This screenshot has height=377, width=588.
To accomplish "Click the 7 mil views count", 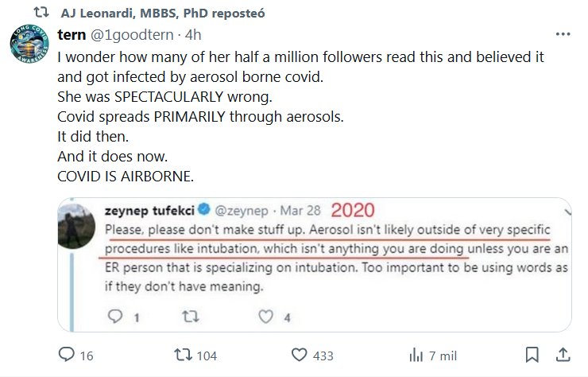I will click(x=442, y=355).
